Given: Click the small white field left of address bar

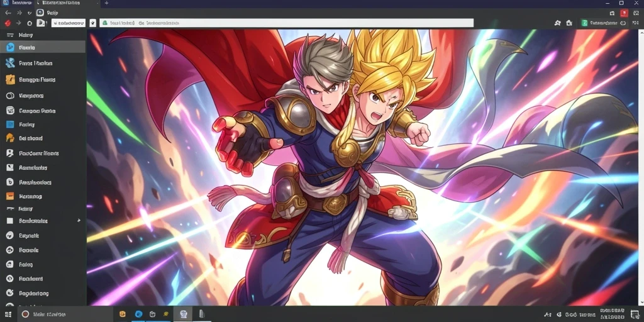Looking at the screenshot, I should coord(69,23).
